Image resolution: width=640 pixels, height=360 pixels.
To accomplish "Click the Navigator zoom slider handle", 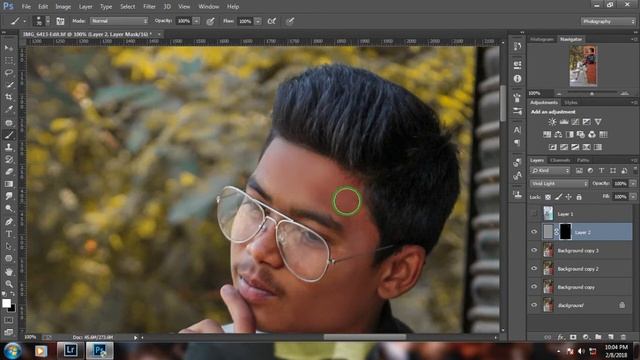I will point(591,93).
